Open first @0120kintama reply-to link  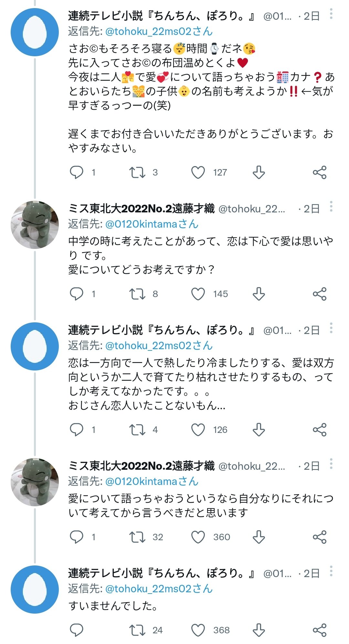click(152, 224)
